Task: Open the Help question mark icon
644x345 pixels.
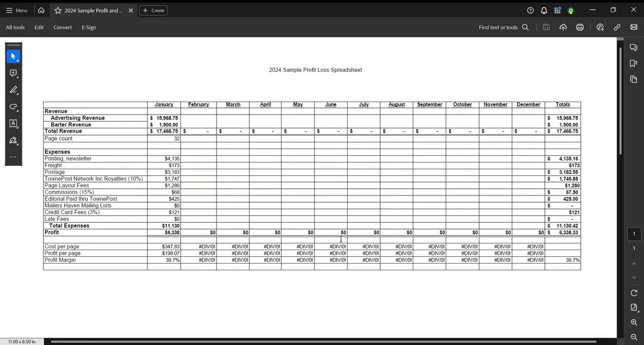Action: [531, 10]
